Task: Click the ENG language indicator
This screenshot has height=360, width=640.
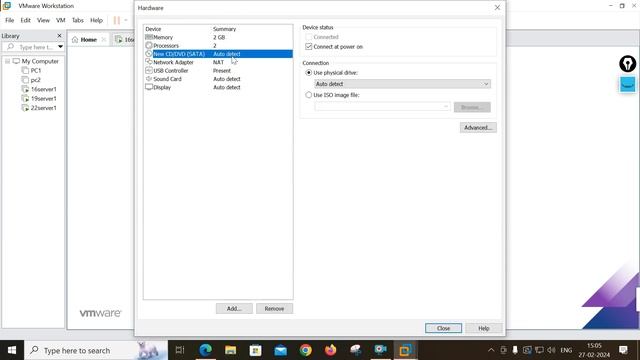Action: point(566,350)
